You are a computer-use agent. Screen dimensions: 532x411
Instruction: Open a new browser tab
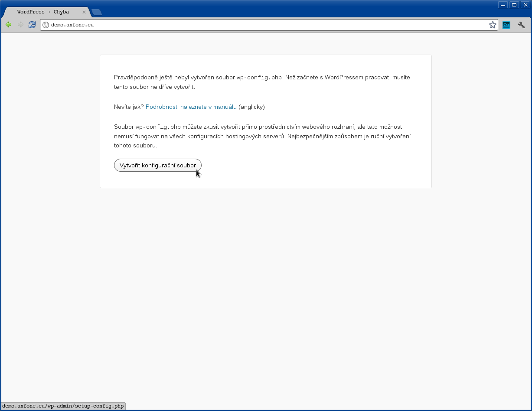point(97,12)
